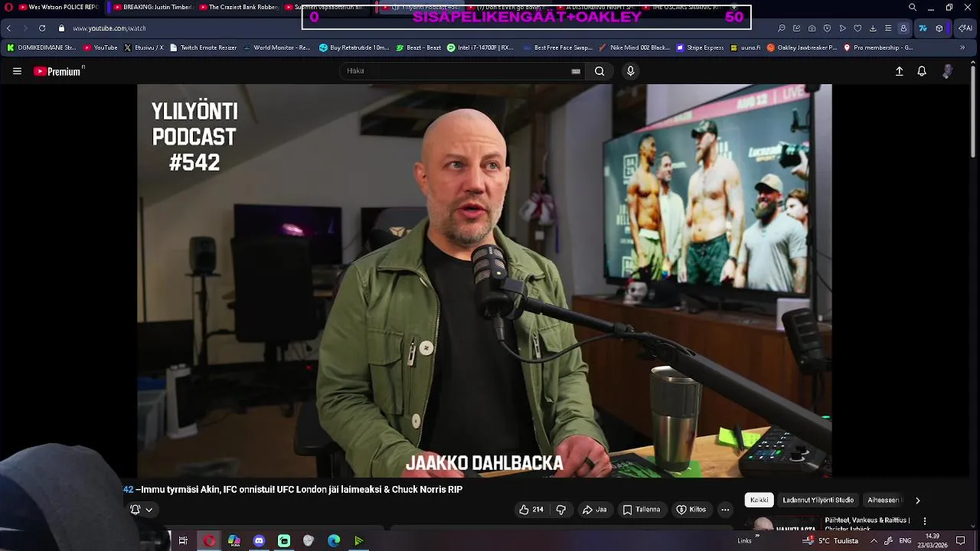The image size is (980, 551).
Task: Open the browser profile person icon
Action: (903, 28)
